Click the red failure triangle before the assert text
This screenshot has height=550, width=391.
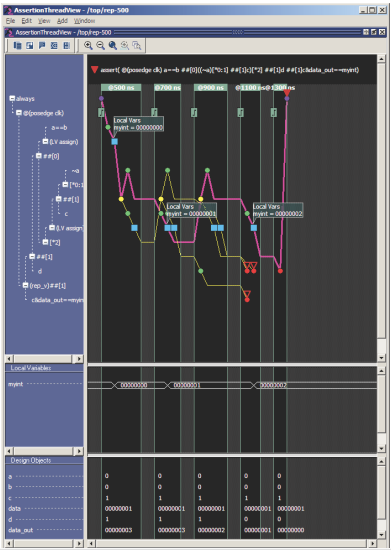pyautogui.click(x=94, y=69)
